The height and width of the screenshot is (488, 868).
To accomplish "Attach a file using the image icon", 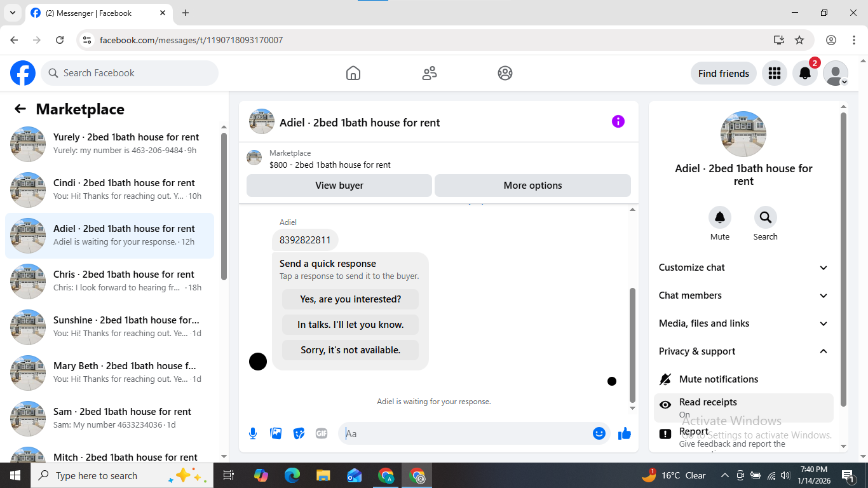I will pyautogui.click(x=276, y=433).
